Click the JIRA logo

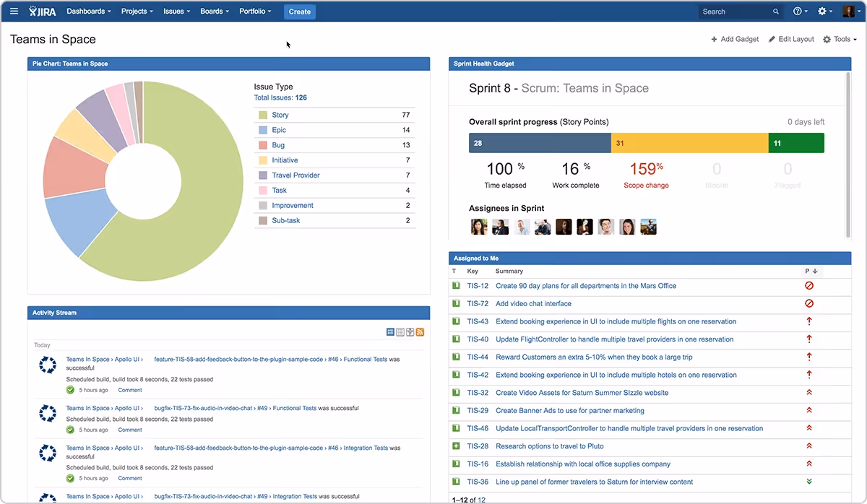coord(41,12)
